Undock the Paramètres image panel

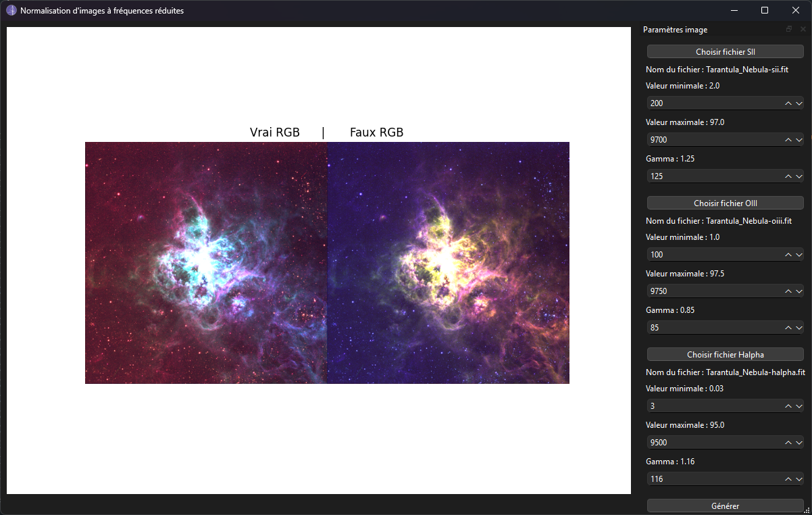tap(788, 29)
